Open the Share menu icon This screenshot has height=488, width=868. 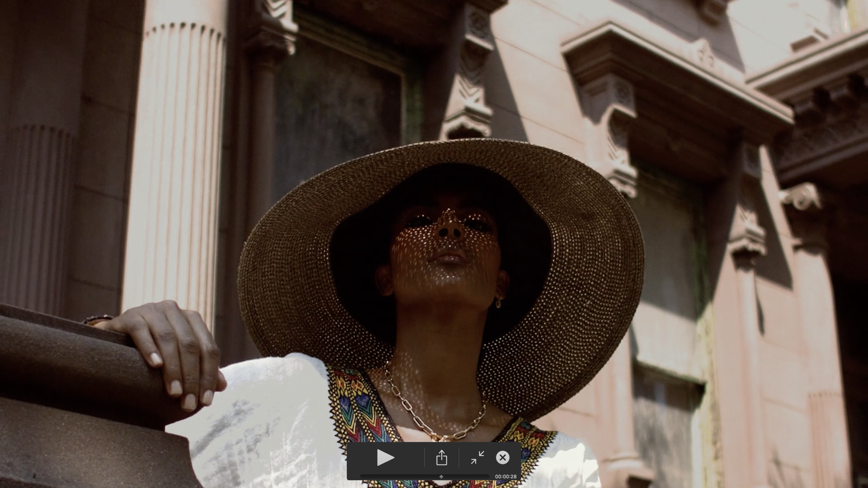(441, 457)
